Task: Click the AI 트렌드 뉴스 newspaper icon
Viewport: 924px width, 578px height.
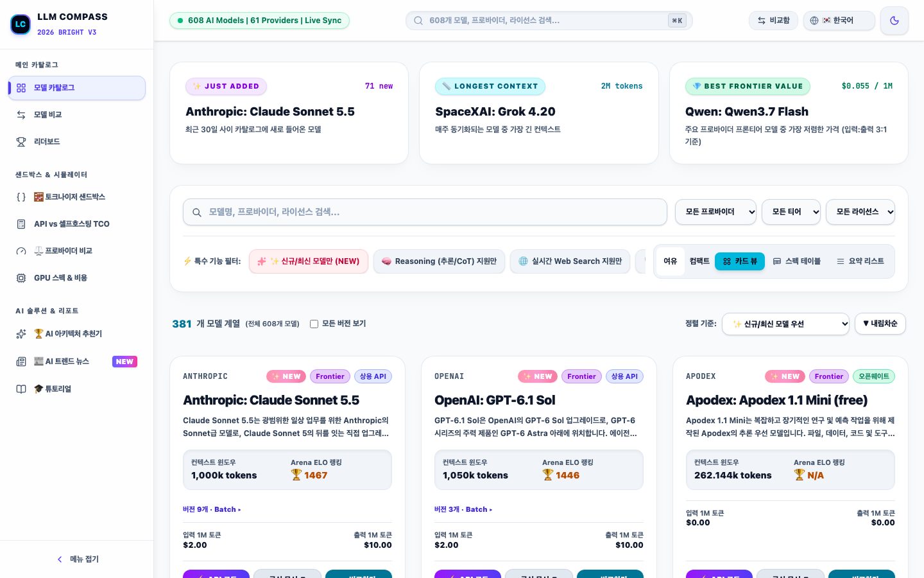Action: click(x=21, y=362)
